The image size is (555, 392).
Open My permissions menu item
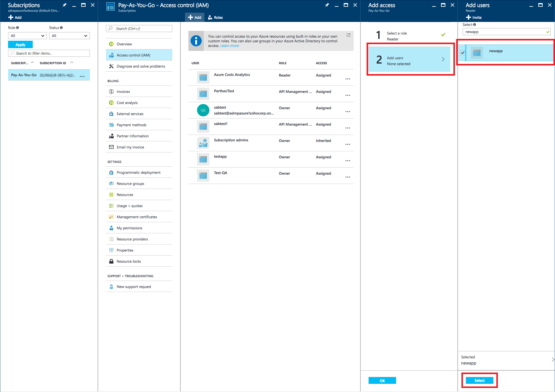coord(139,228)
